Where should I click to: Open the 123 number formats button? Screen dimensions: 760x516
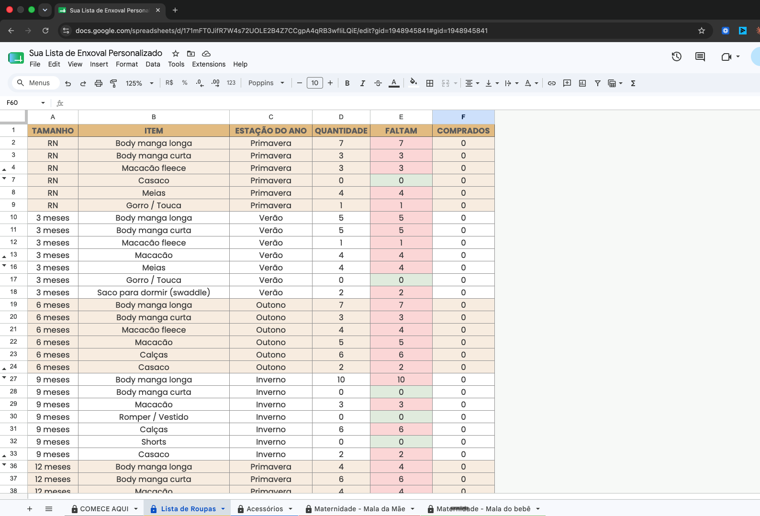pyautogui.click(x=231, y=83)
